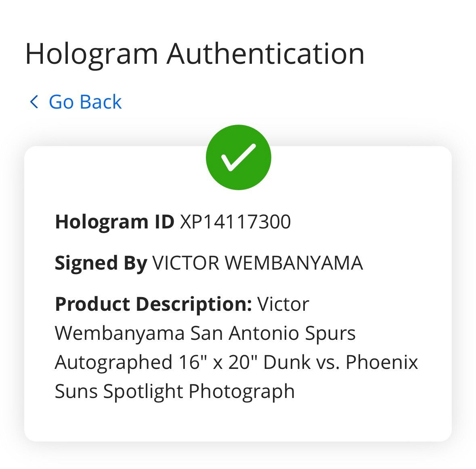Image resolution: width=476 pixels, height=469 pixels.
Task: Click the word WEMBANYAMA in Signed By row
Action: click(294, 263)
